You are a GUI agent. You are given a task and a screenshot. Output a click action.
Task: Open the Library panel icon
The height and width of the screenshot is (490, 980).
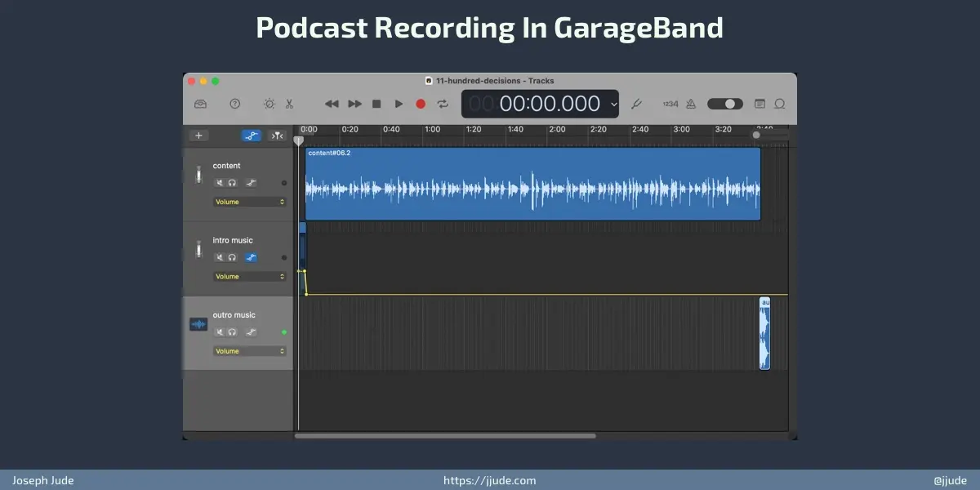click(x=200, y=104)
